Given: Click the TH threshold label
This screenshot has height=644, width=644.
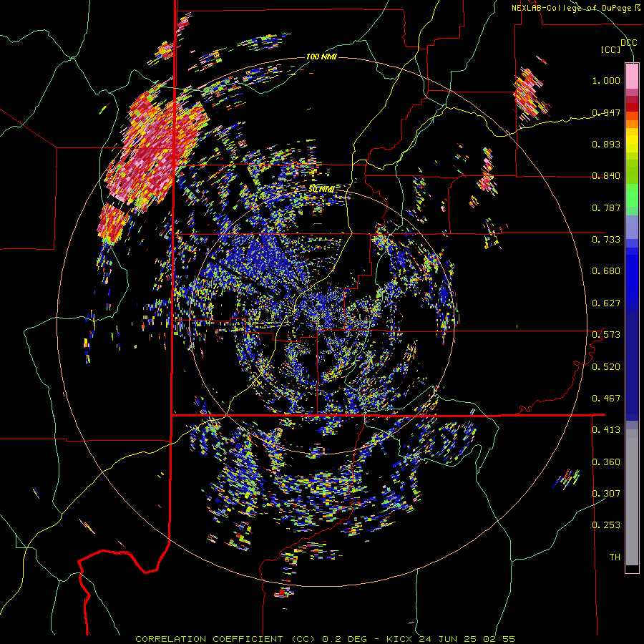Looking at the screenshot, I should 615,557.
